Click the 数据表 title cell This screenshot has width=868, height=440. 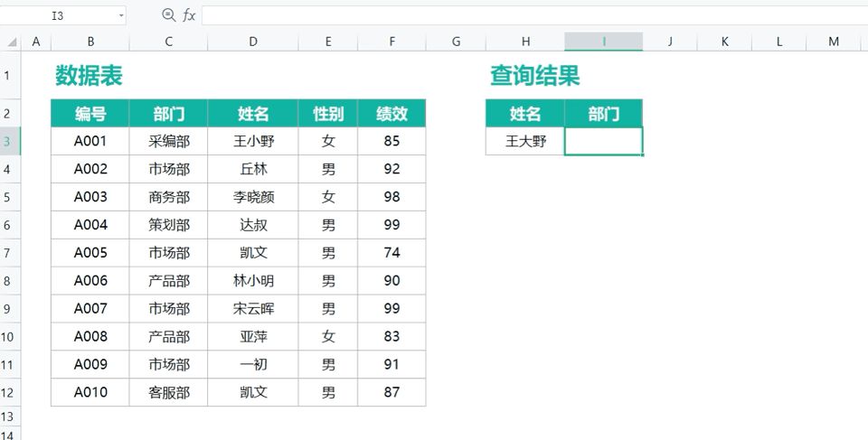click(89, 75)
